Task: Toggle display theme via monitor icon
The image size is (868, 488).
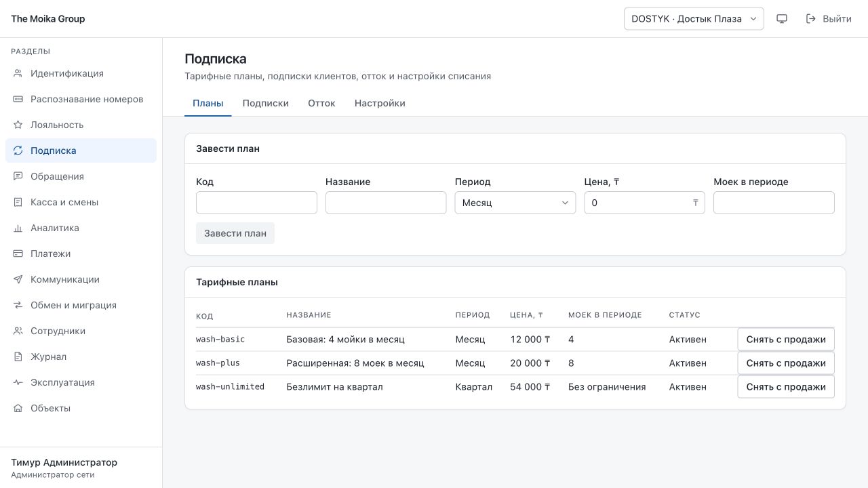Action: 782,19
